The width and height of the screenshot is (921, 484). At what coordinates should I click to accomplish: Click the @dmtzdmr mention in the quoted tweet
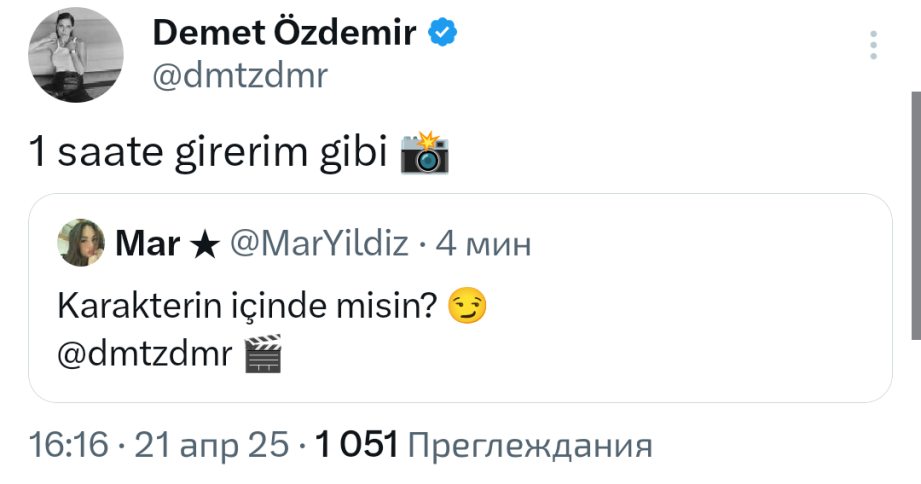pyautogui.click(x=147, y=355)
